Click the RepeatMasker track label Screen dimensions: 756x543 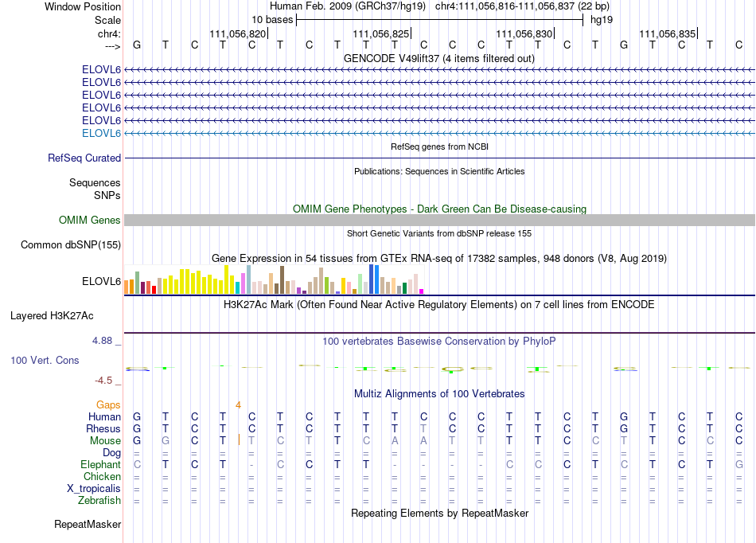tap(88, 524)
